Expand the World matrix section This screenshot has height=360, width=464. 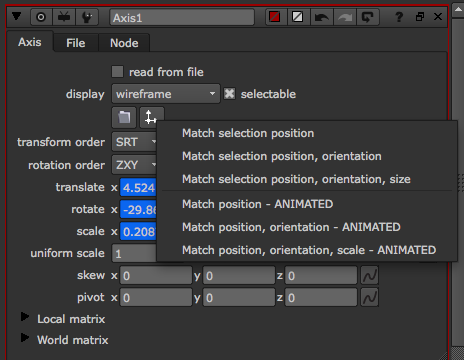(x=25, y=338)
